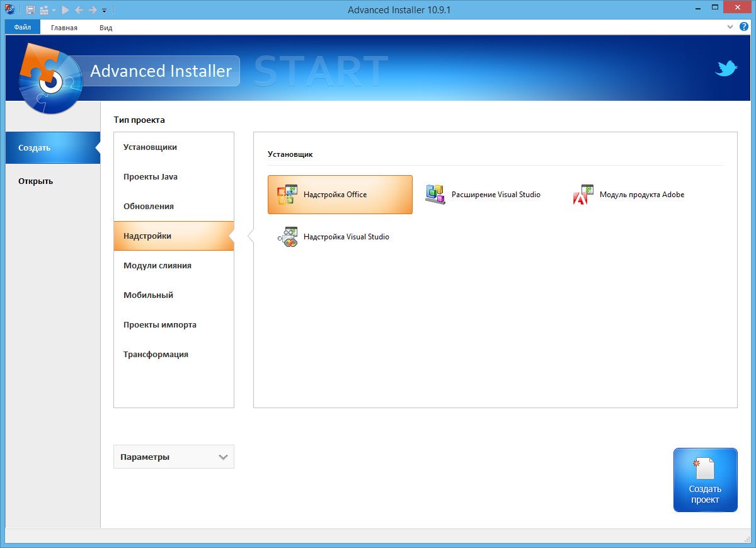The width and height of the screenshot is (756, 548).
Task: Open the Файл ribbon tab
Action: click(23, 27)
